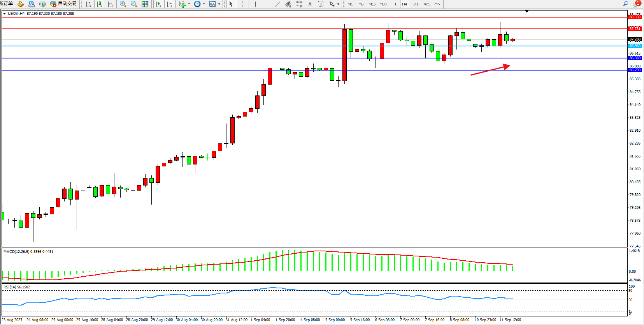Choose the Fibonacci Retracement tool
The image size is (644, 325).
click(299, 4)
